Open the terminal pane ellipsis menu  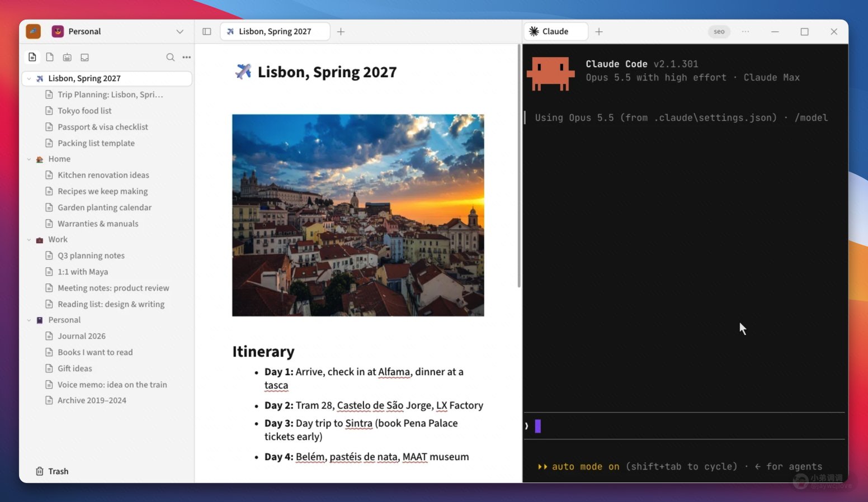[x=746, y=31]
